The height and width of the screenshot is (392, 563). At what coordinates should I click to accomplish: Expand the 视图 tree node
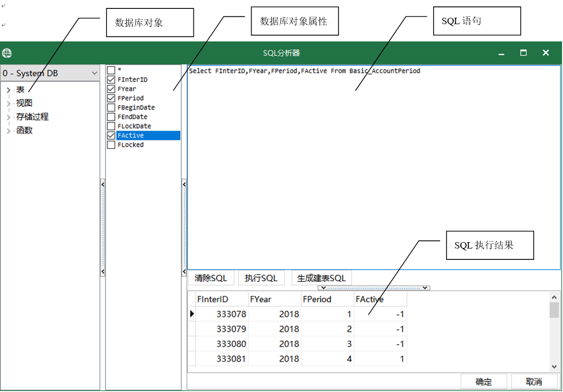coord(8,104)
